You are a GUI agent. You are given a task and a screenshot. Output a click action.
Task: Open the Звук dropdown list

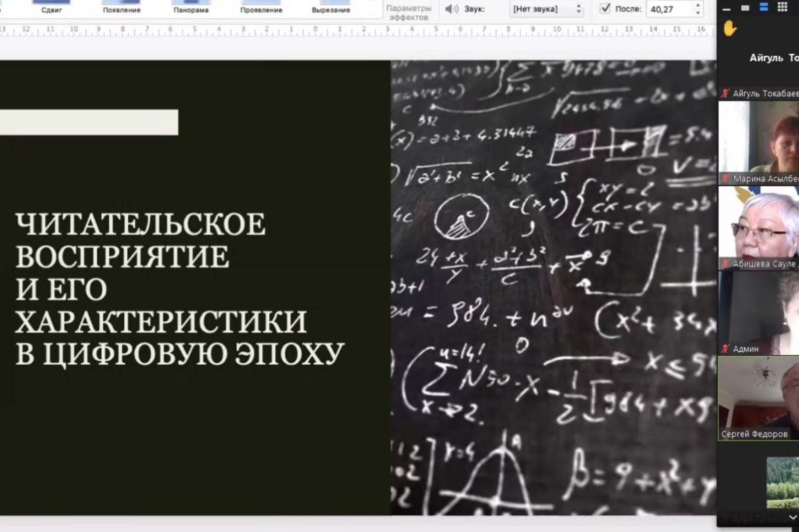tap(547, 9)
